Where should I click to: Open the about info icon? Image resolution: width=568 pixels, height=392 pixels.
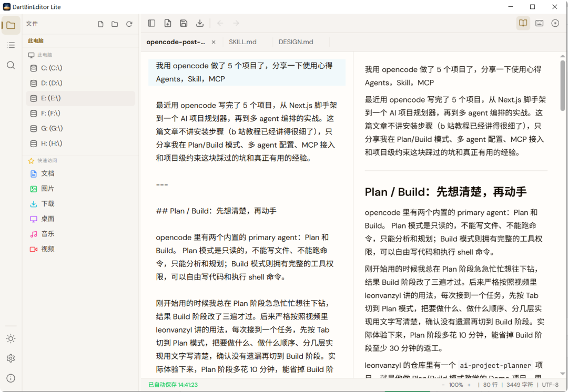(11, 378)
